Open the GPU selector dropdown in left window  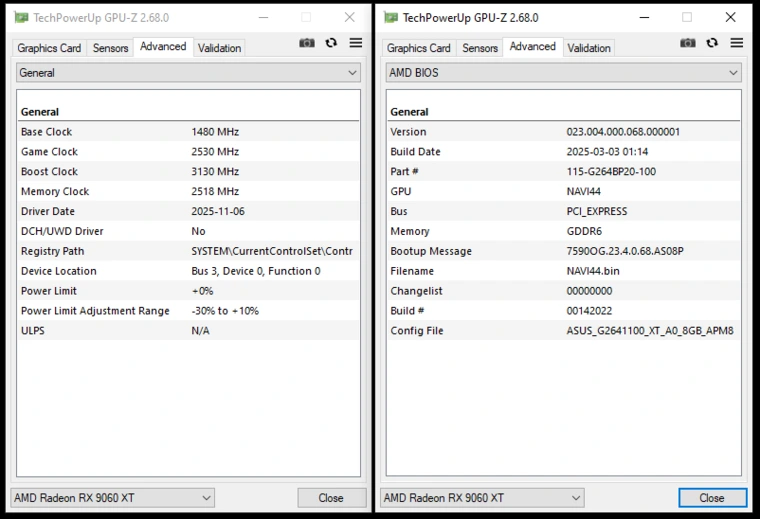point(112,498)
